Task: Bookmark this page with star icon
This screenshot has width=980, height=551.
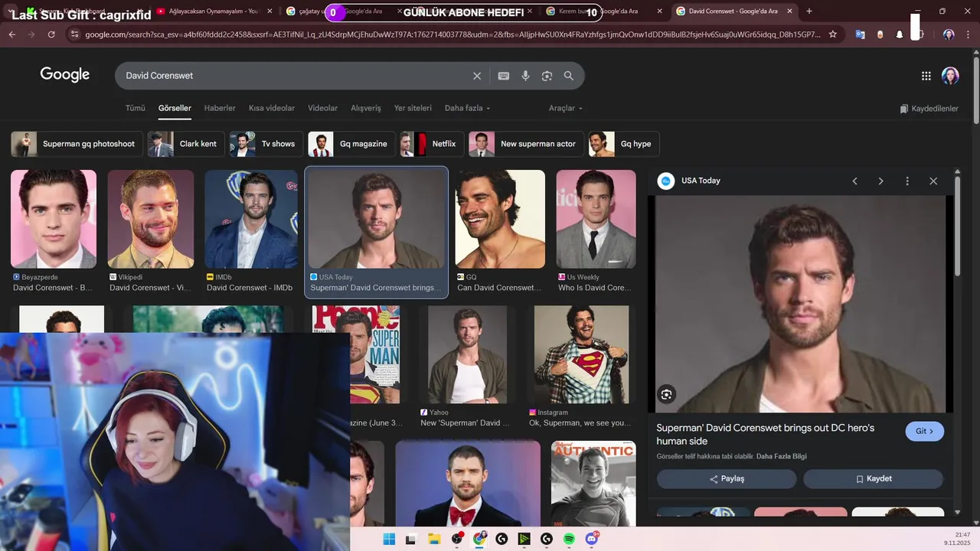Action: coord(833,34)
